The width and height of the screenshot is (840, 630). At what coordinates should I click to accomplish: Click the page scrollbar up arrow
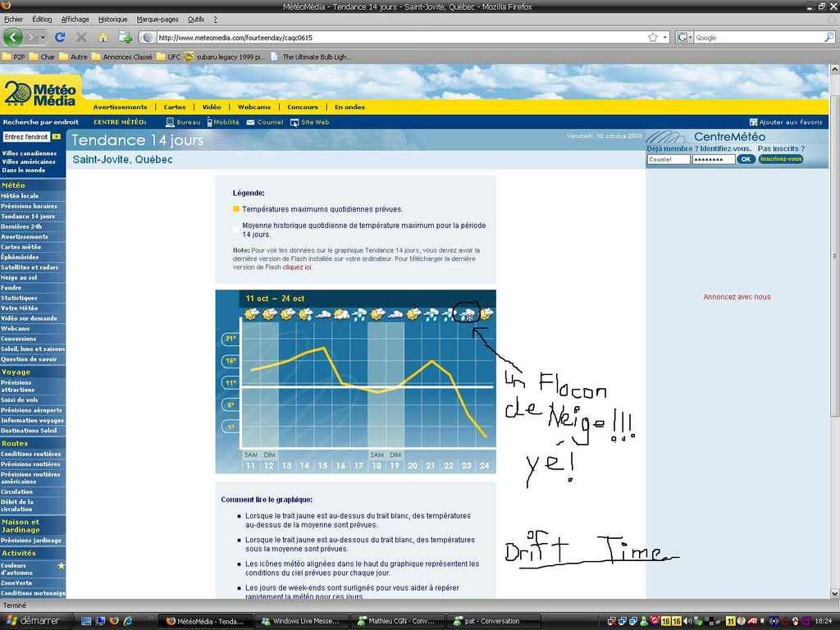pos(834,69)
